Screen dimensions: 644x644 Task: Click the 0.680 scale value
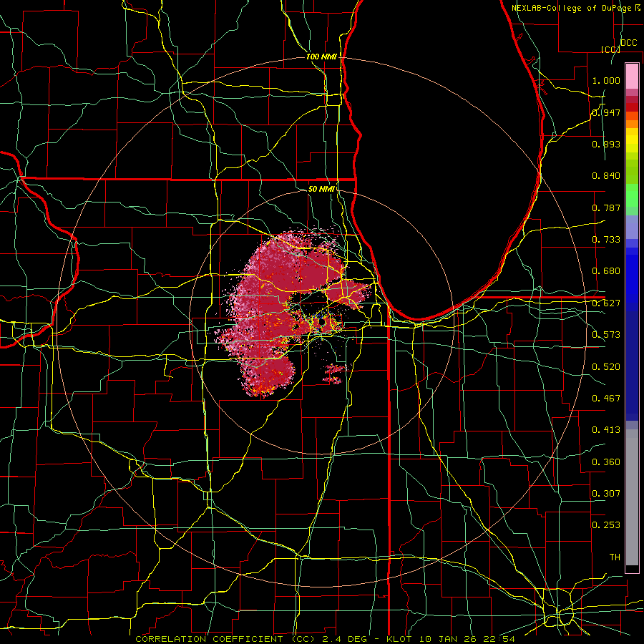[606, 271]
